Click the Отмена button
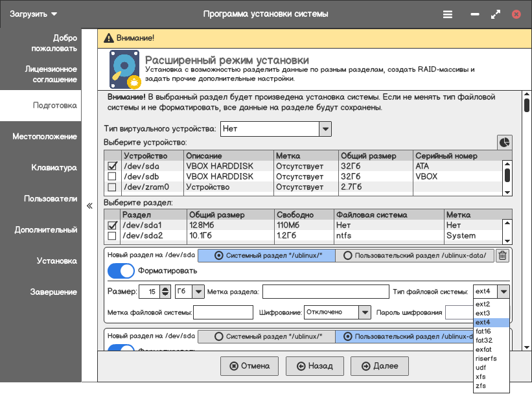Viewport: 532px width, 394px height. [x=249, y=366]
